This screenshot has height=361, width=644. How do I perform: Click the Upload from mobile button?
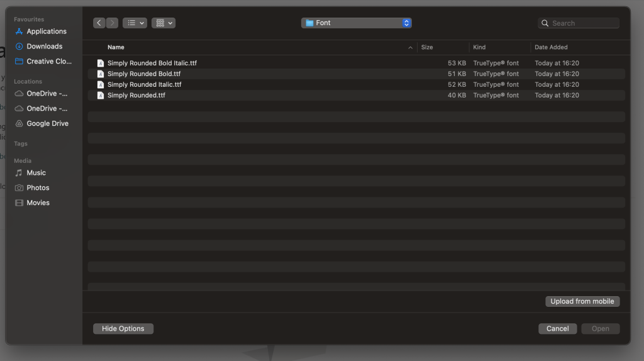click(582, 301)
